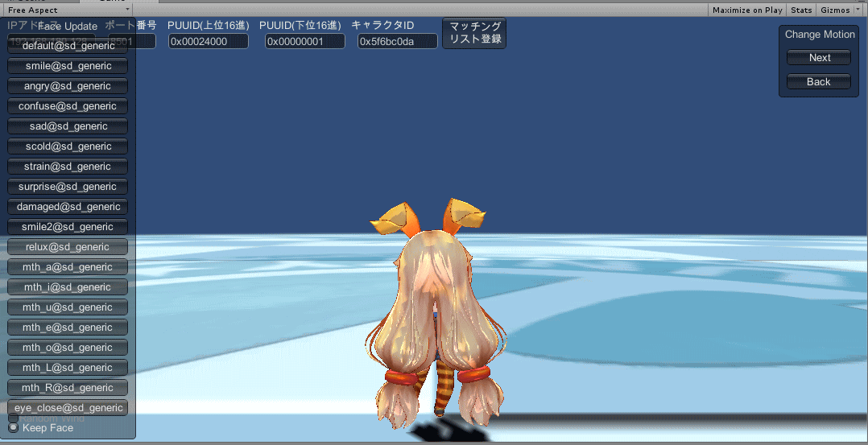Screen dimensions: 868x445
Task: Select the smile@sd_generic face
Action: pos(68,66)
